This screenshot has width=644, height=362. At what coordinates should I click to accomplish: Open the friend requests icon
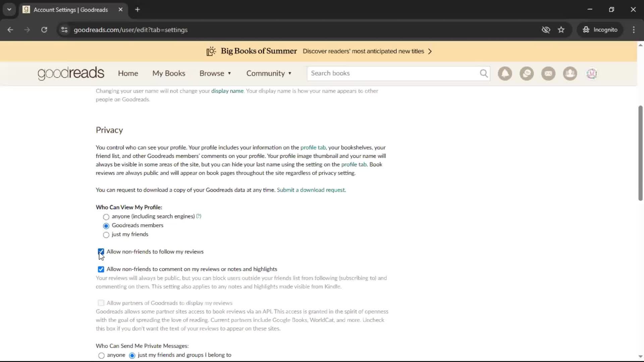pyautogui.click(x=570, y=73)
